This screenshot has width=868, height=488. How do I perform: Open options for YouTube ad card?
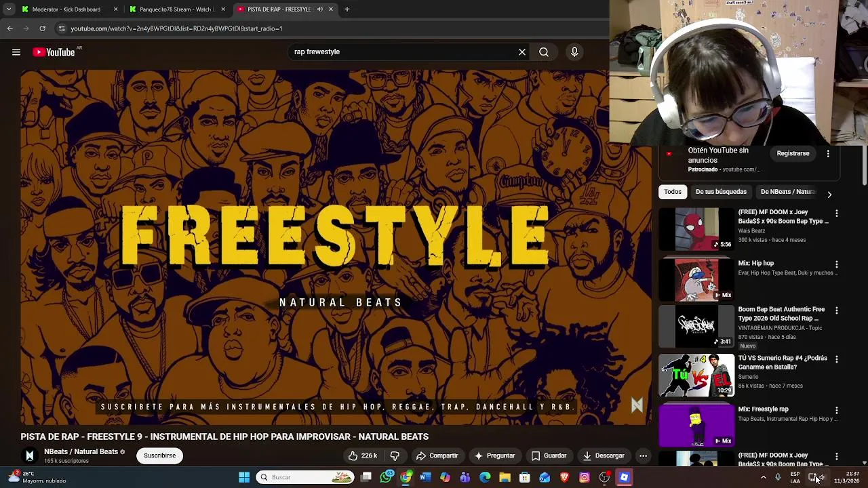click(x=828, y=154)
